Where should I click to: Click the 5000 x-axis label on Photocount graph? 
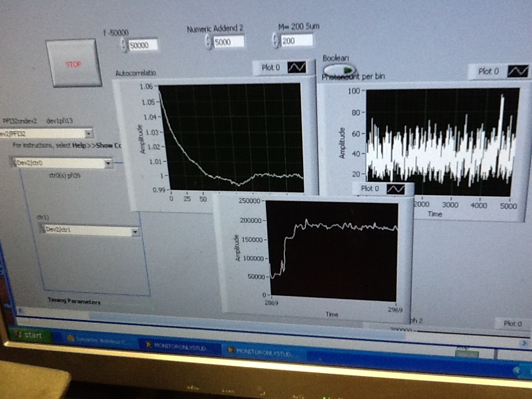(508, 206)
